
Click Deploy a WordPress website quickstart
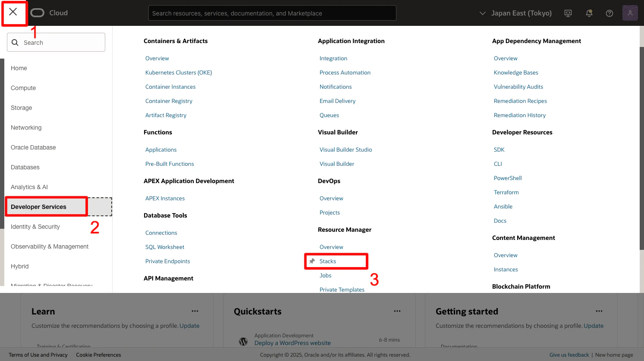[292, 343]
